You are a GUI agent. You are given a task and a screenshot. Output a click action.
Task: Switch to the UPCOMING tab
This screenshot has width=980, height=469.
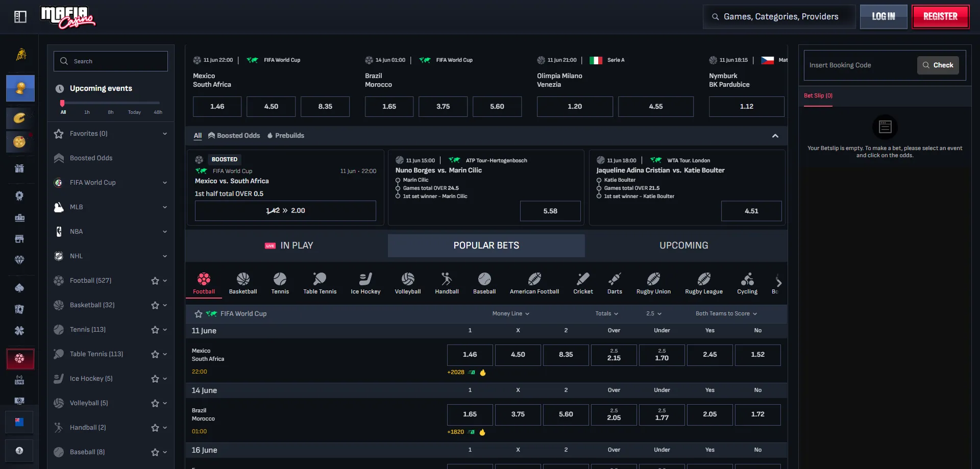tap(683, 245)
